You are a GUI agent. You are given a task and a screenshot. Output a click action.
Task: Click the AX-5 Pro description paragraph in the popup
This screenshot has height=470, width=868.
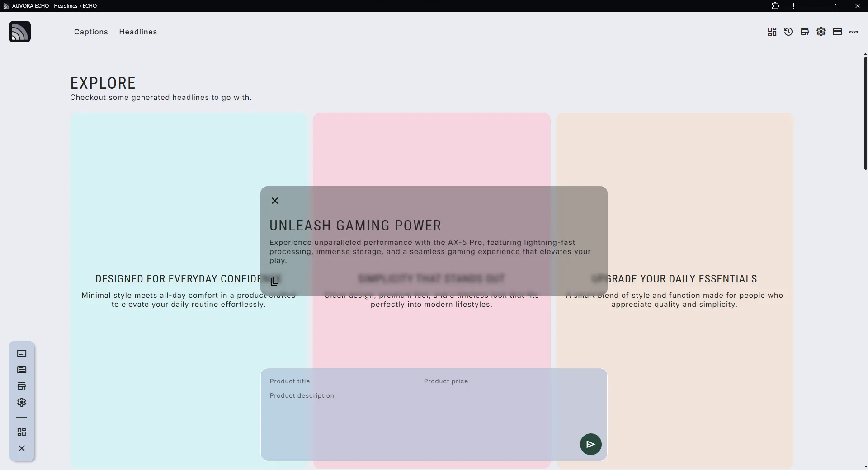pyautogui.click(x=430, y=251)
